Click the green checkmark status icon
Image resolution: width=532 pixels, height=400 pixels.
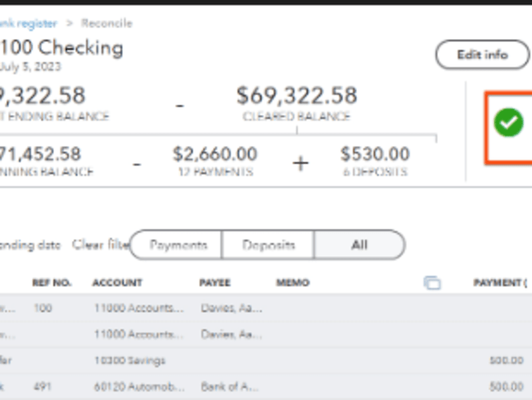pos(508,122)
